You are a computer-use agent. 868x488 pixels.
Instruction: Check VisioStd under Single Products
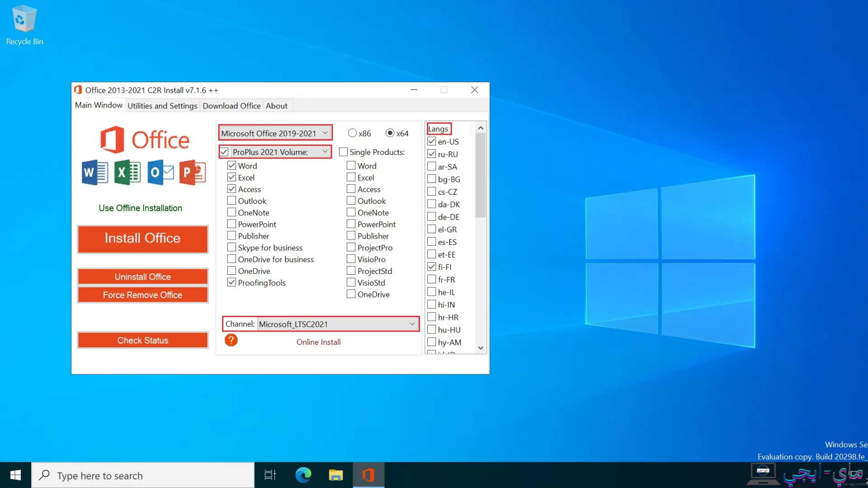(x=351, y=282)
